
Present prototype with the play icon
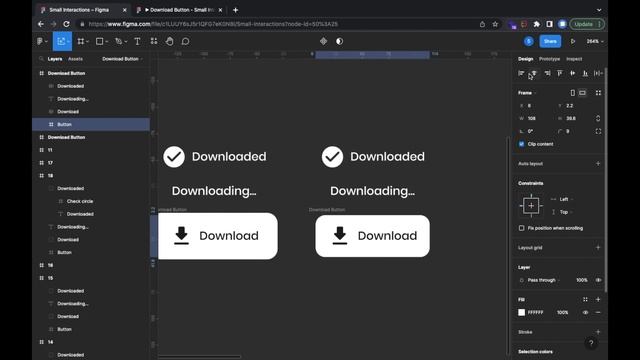pos(573,41)
